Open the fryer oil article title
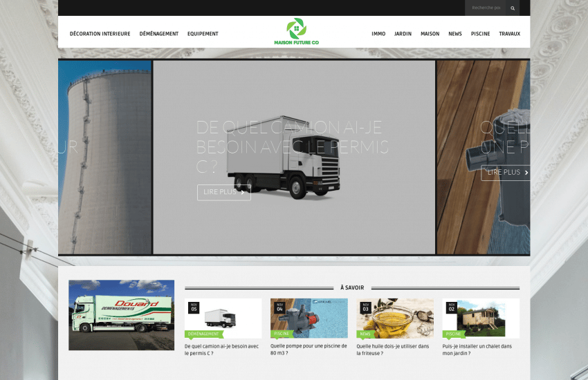Viewport: 588px width, 380px height. click(x=392, y=349)
